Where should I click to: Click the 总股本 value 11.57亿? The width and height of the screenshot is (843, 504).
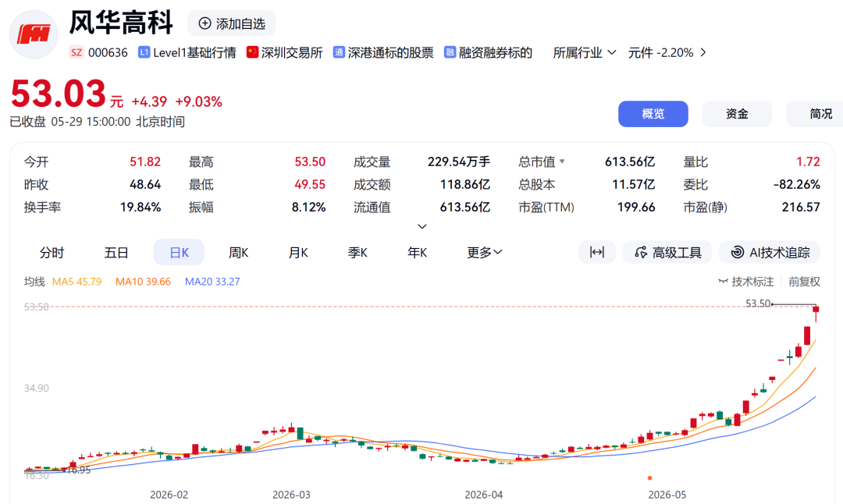[x=633, y=184]
